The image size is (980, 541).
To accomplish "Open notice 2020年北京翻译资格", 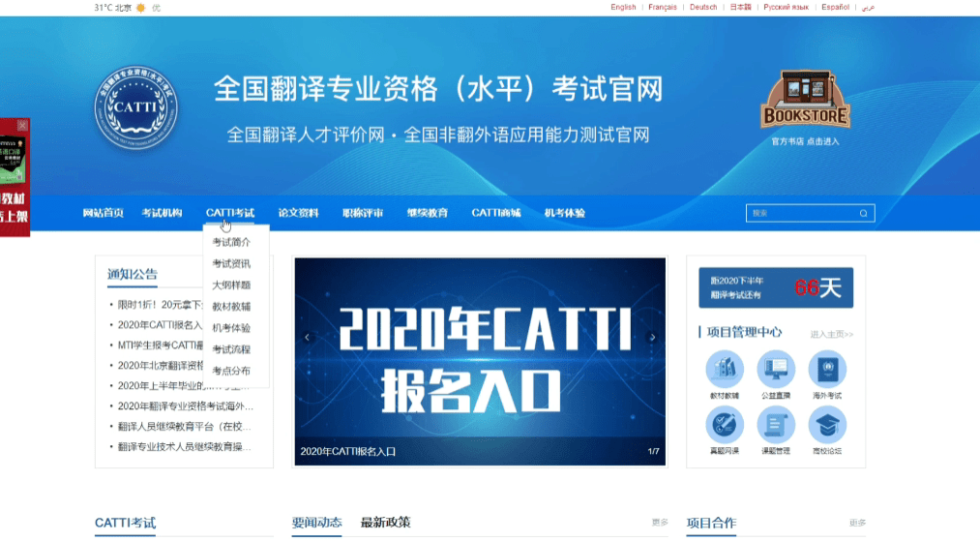I will [161, 365].
